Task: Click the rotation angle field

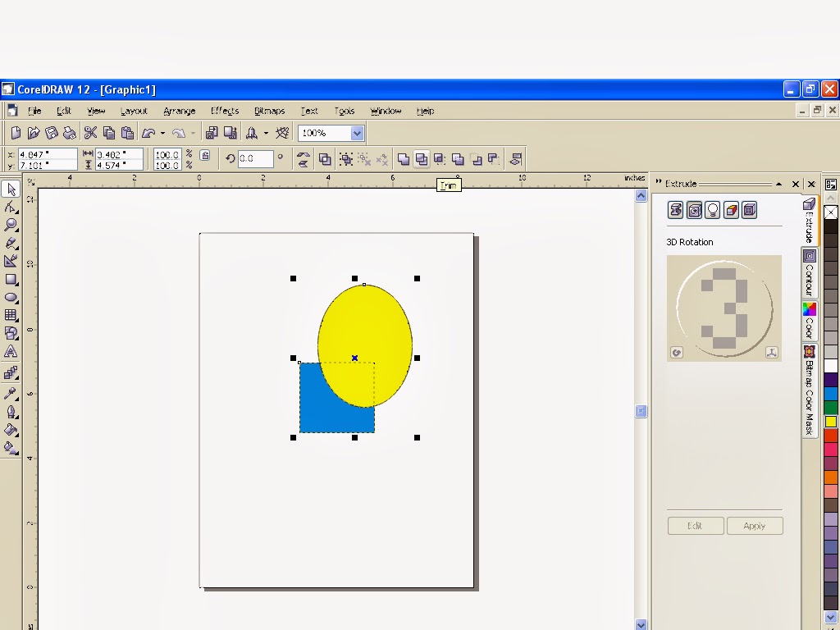Action: pos(256,158)
